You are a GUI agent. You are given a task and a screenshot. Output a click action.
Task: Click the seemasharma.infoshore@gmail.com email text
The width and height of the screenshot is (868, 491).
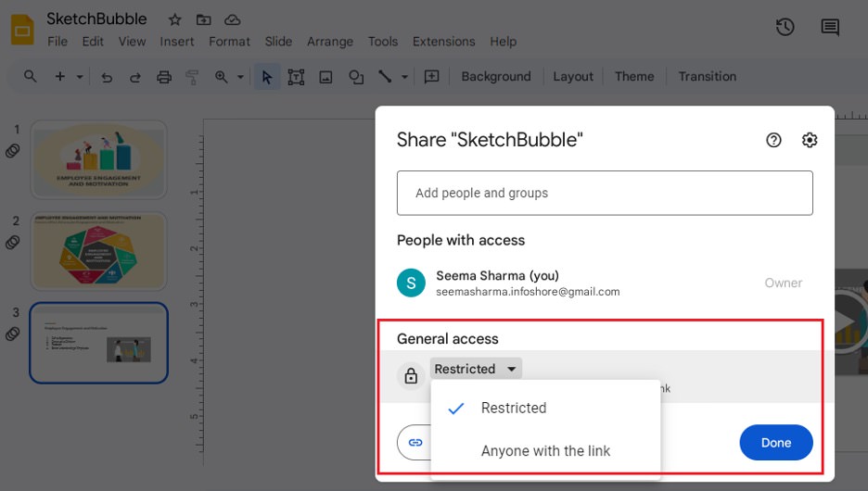click(x=528, y=292)
